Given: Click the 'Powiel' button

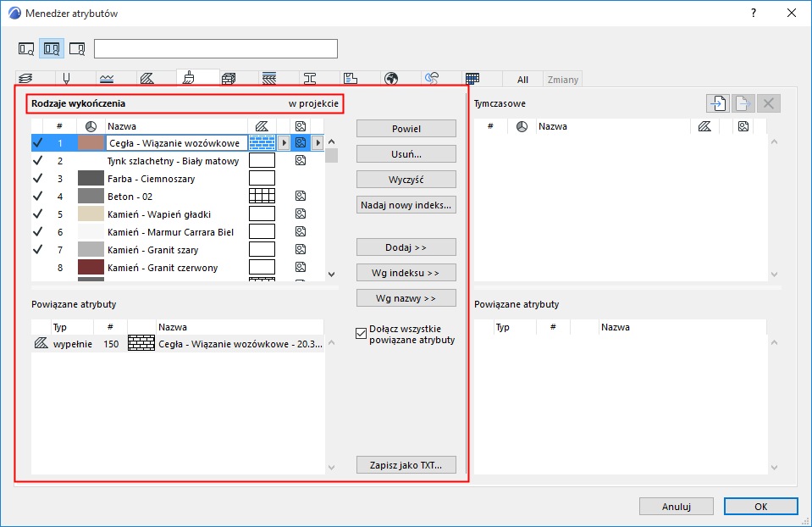Looking at the screenshot, I should (406, 129).
